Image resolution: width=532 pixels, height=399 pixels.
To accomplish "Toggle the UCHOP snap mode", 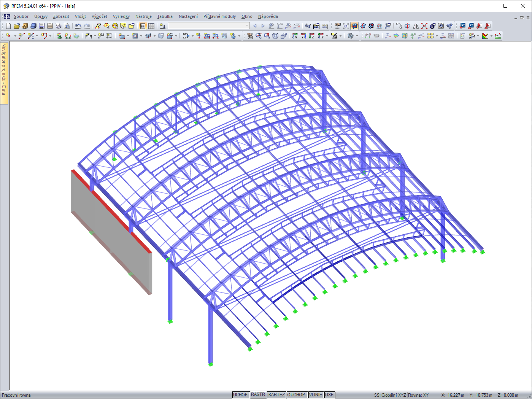I will [241, 394].
